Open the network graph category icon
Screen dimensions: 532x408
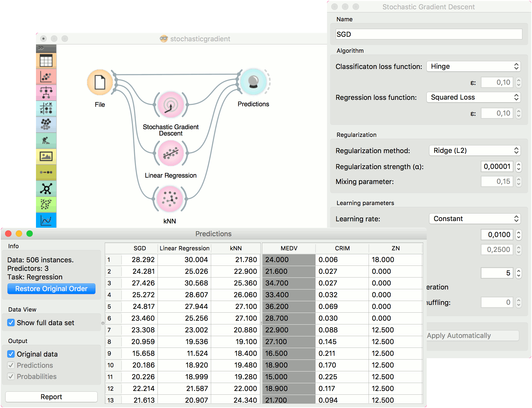pyautogui.click(x=46, y=189)
